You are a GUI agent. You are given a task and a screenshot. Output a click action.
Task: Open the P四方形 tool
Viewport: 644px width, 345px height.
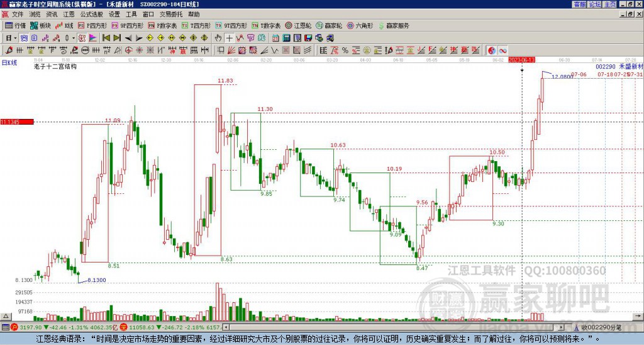coord(92,25)
